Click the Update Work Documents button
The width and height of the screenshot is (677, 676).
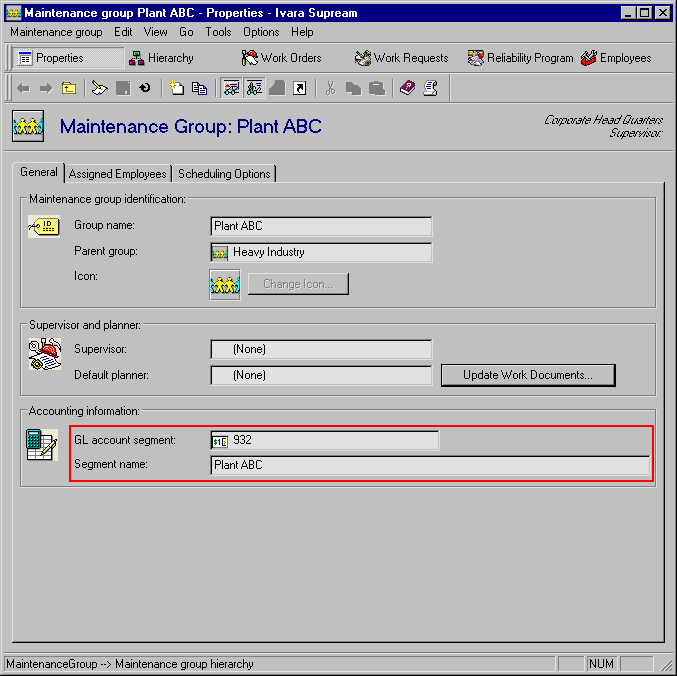coord(528,375)
